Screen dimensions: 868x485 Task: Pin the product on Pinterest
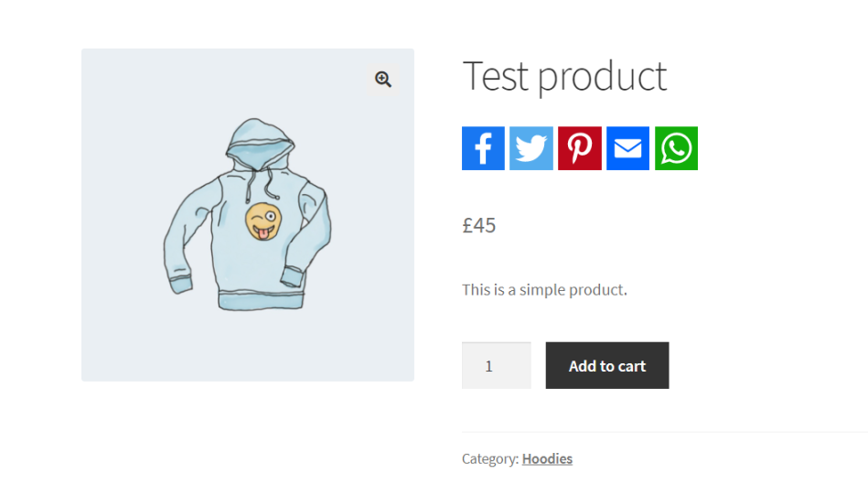(580, 148)
